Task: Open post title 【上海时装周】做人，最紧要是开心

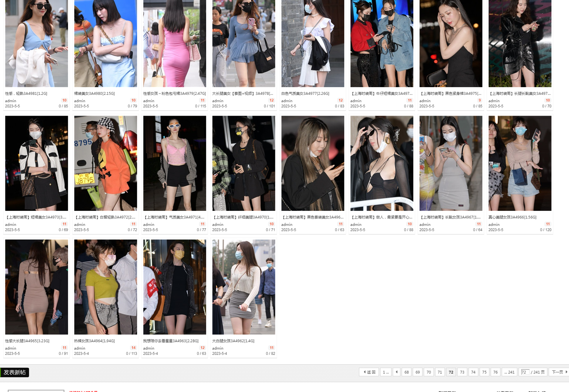Action: [381, 217]
